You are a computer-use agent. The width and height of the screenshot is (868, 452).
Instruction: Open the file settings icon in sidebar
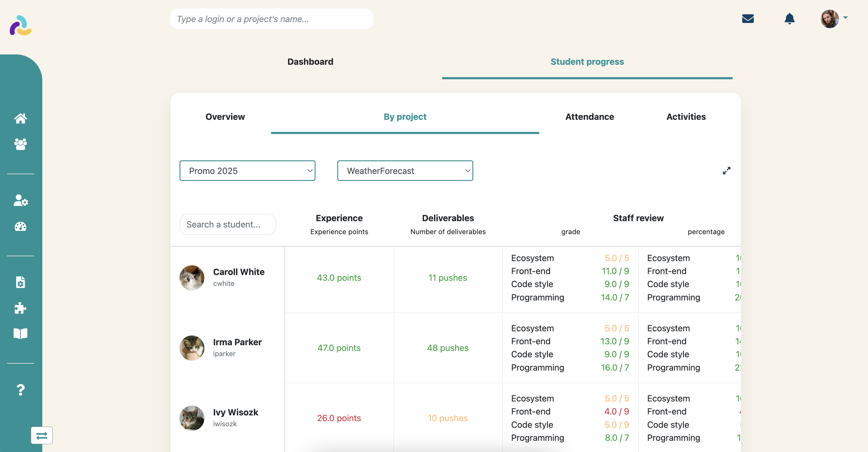(21, 282)
